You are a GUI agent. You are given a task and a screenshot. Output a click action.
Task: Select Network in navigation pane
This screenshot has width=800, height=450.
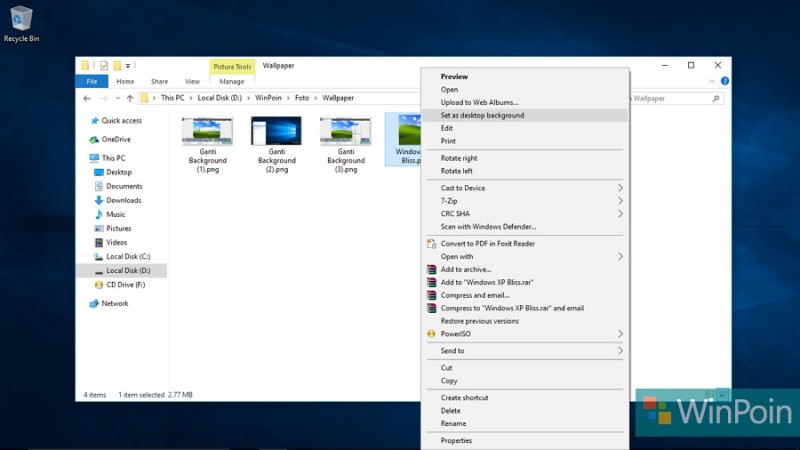(x=109, y=304)
